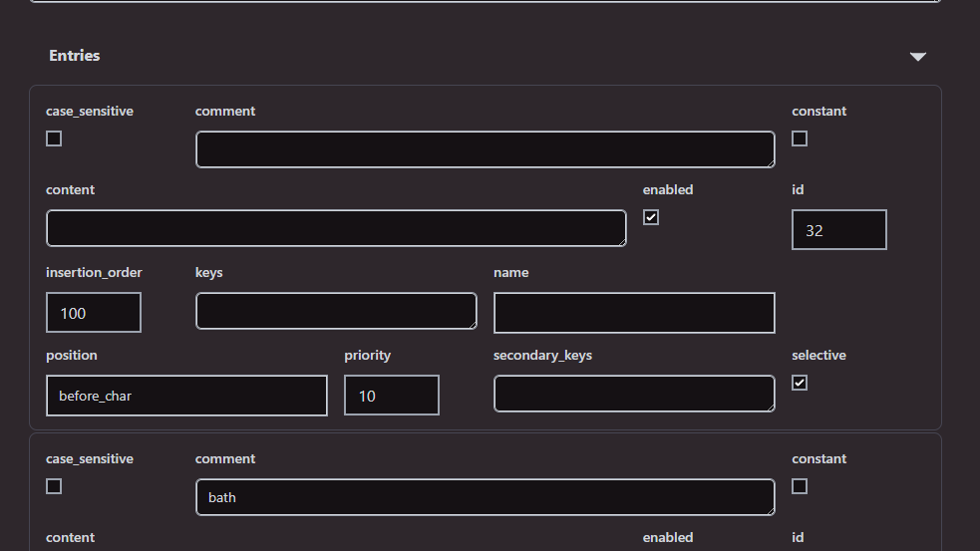Click the id field showing 32
Screen dimensions: 980x551
coord(838,230)
